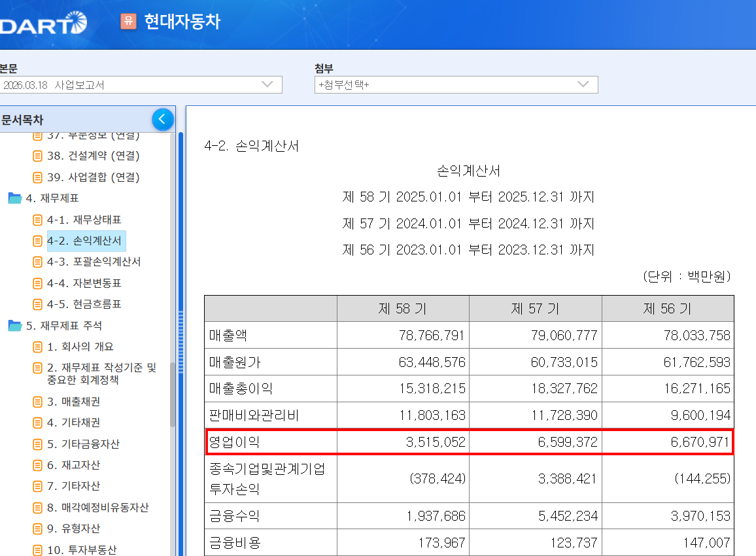Open 4-3. 포괄손익계산서 from the document tree
This screenshot has width=756, height=556.
[x=92, y=262]
